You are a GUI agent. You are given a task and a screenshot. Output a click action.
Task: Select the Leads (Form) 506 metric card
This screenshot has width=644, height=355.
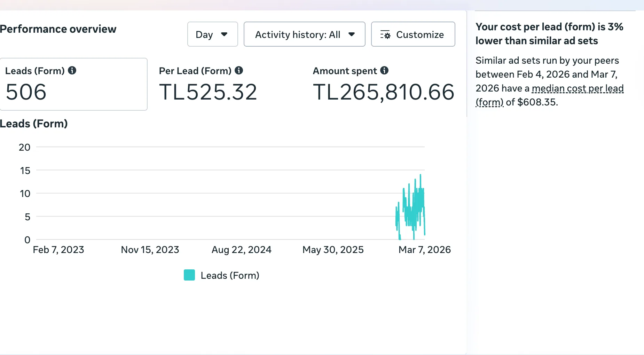point(73,84)
